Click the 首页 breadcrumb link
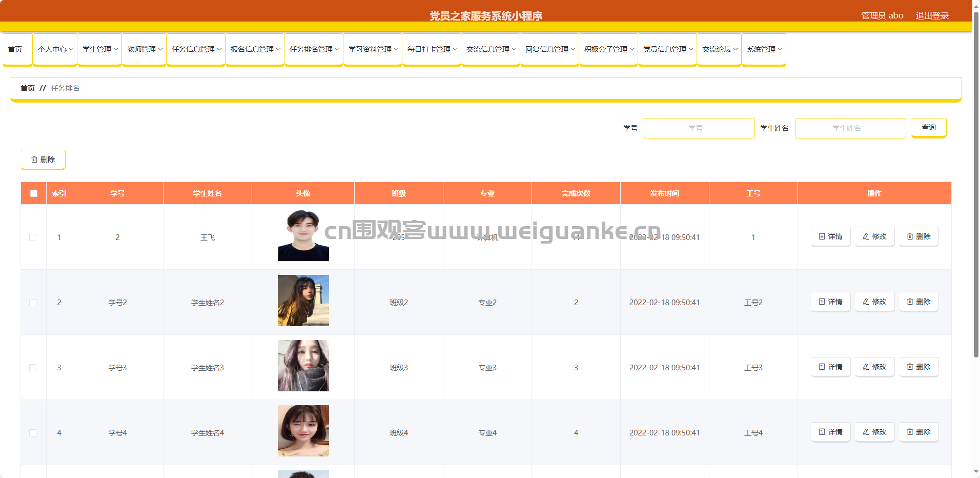Image resolution: width=980 pixels, height=478 pixels. tap(28, 88)
